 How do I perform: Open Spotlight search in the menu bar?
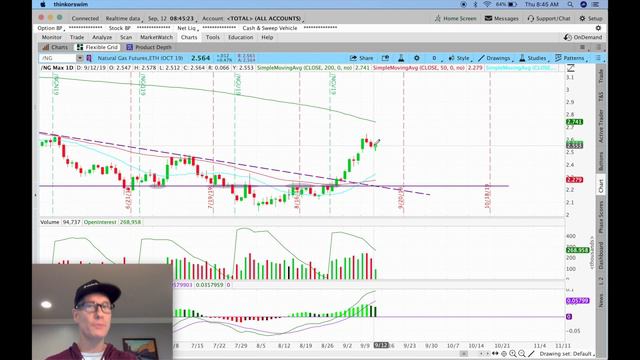(x=570, y=4)
